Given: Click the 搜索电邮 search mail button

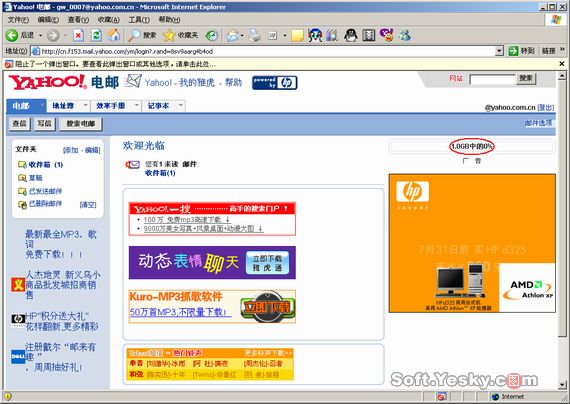Looking at the screenshot, I should click(80, 124).
